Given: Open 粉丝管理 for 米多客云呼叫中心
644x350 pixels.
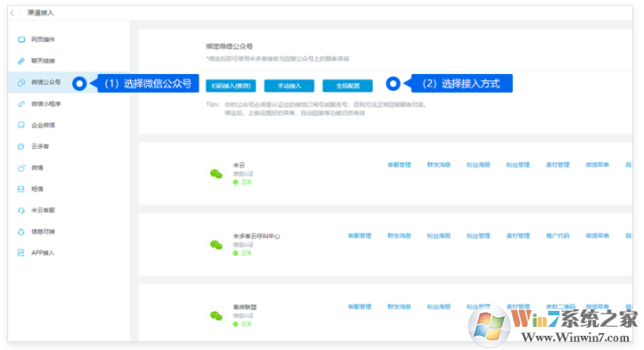Looking at the screenshot, I should coord(478,236).
